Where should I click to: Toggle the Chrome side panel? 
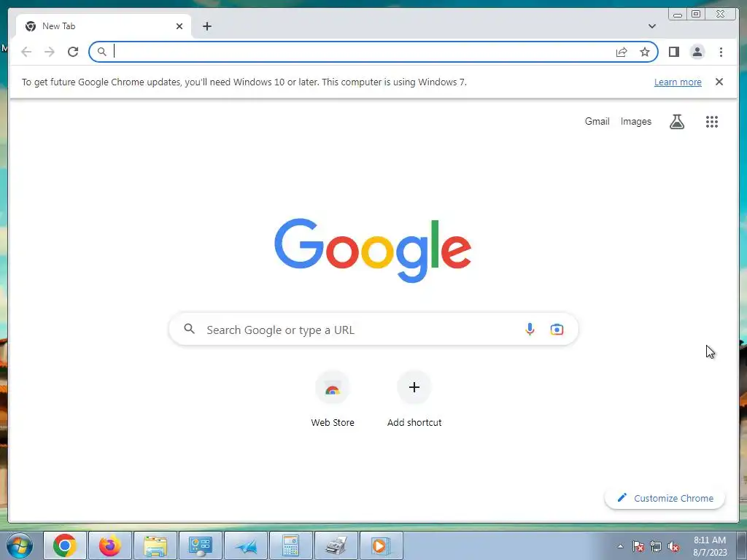click(673, 52)
